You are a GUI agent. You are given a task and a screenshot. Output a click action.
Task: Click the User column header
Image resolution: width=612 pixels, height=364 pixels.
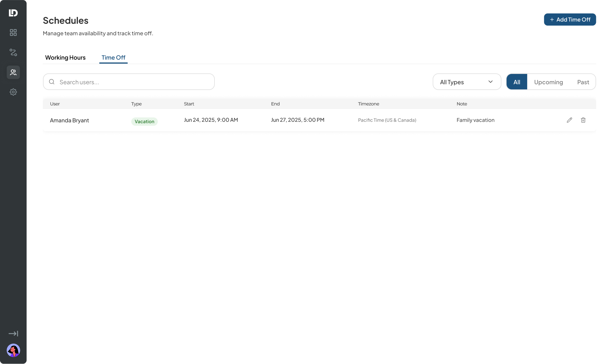coord(55,104)
